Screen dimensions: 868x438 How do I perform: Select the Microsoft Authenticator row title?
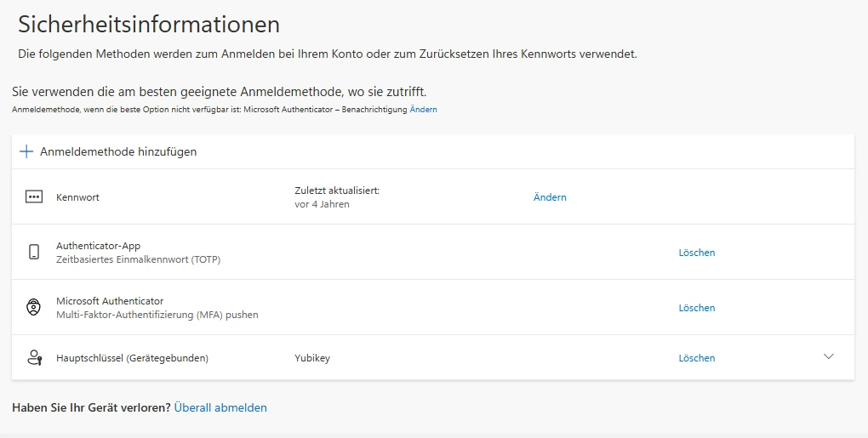(x=110, y=301)
